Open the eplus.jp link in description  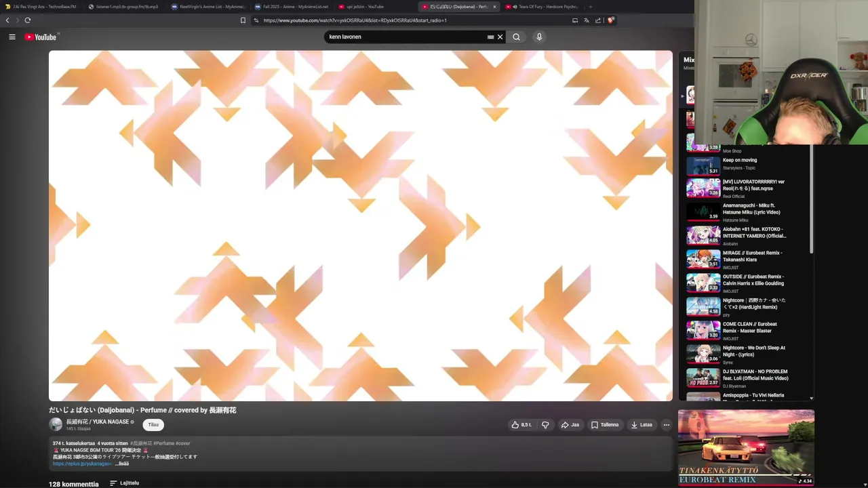[x=82, y=464]
